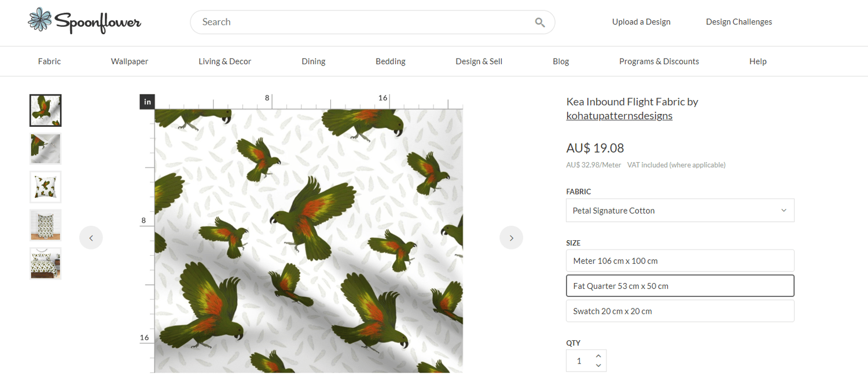Open the Help menu

[757, 61]
